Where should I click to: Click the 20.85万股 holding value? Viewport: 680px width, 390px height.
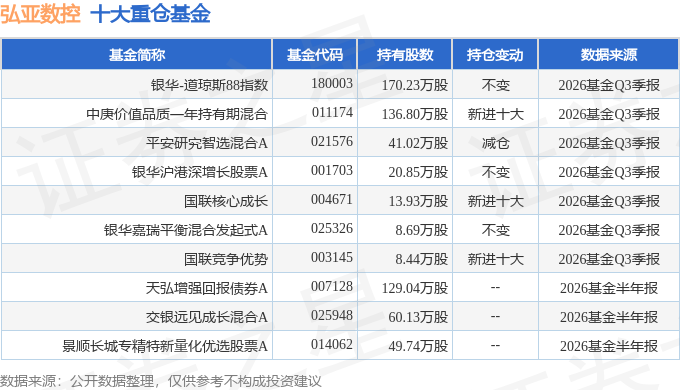[418, 172]
